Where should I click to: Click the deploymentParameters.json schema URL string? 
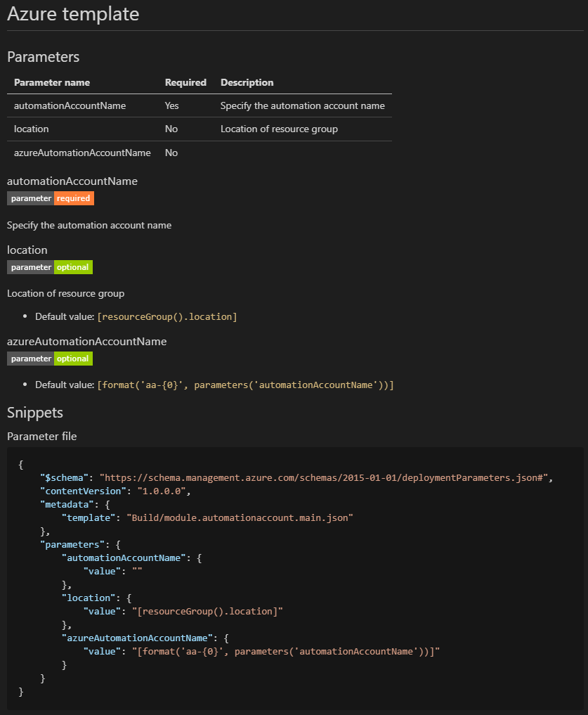coord(323,477)
